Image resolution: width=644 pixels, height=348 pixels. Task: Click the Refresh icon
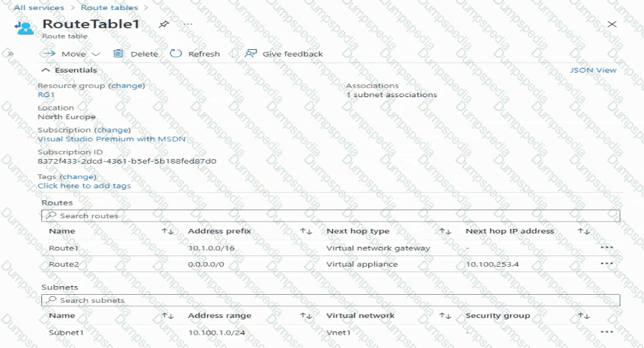click(x=176, y=54)
